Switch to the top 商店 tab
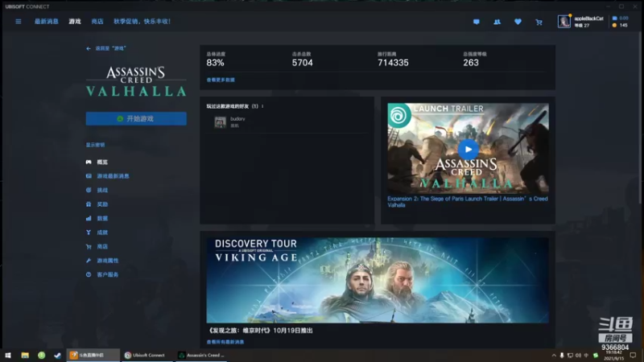 (97, 22)
